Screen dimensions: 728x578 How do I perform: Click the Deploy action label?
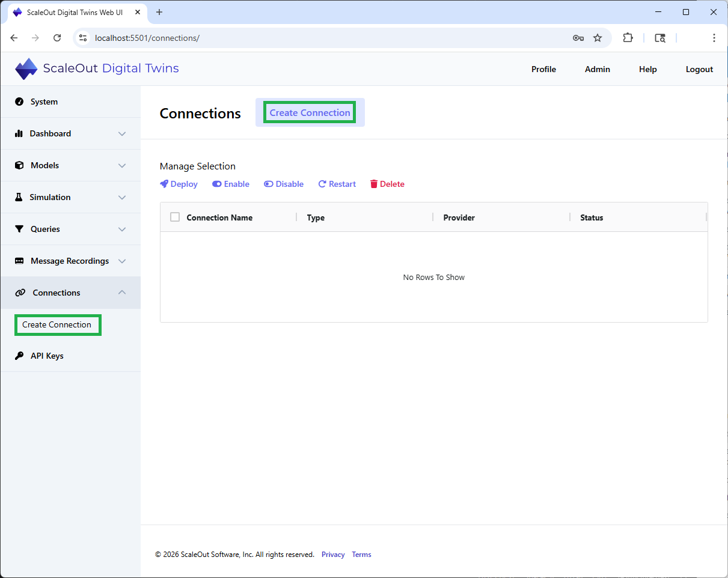pos(184,184)
